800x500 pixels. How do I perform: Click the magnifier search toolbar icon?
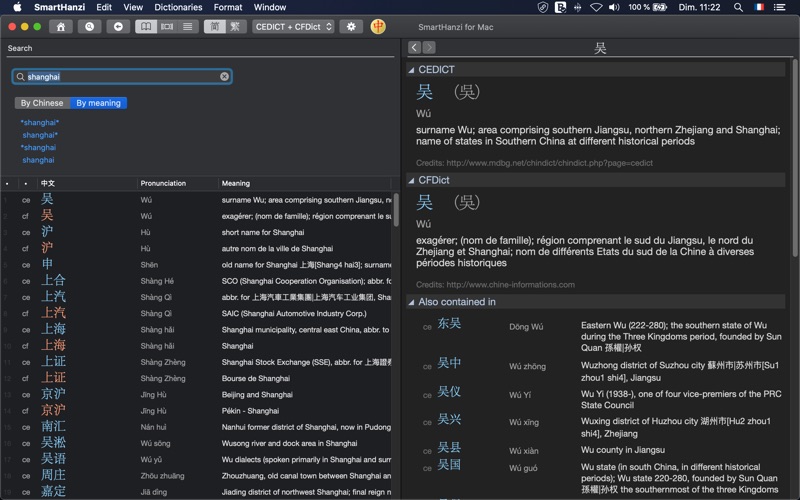click(90, 26)
